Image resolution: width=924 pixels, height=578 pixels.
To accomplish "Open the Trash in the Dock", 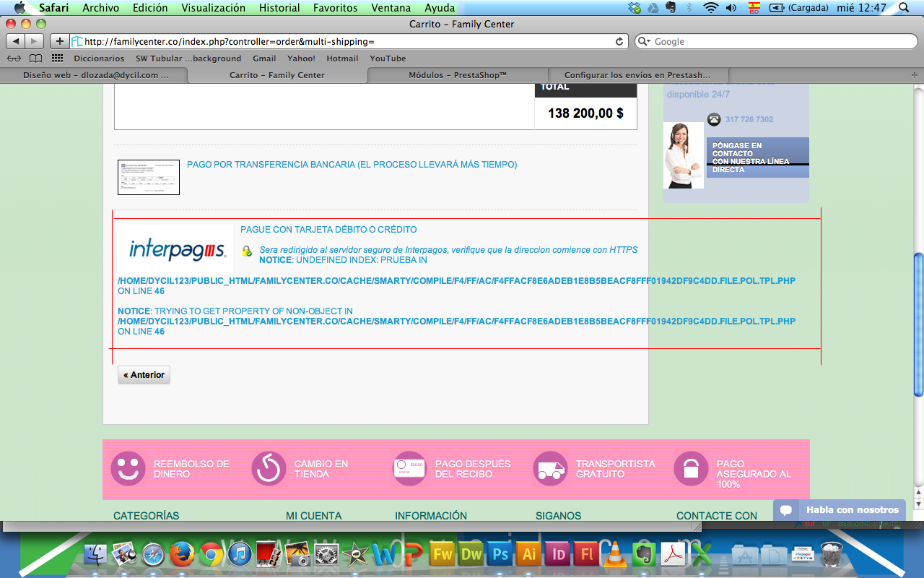I will pyautogui.click(x=832, y=554).
